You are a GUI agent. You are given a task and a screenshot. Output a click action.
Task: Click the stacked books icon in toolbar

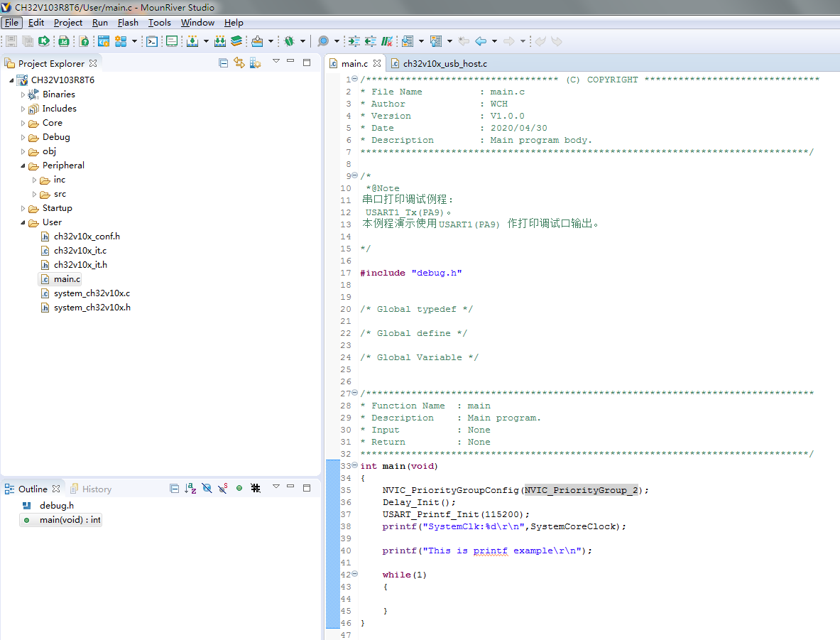coord(236,41)
